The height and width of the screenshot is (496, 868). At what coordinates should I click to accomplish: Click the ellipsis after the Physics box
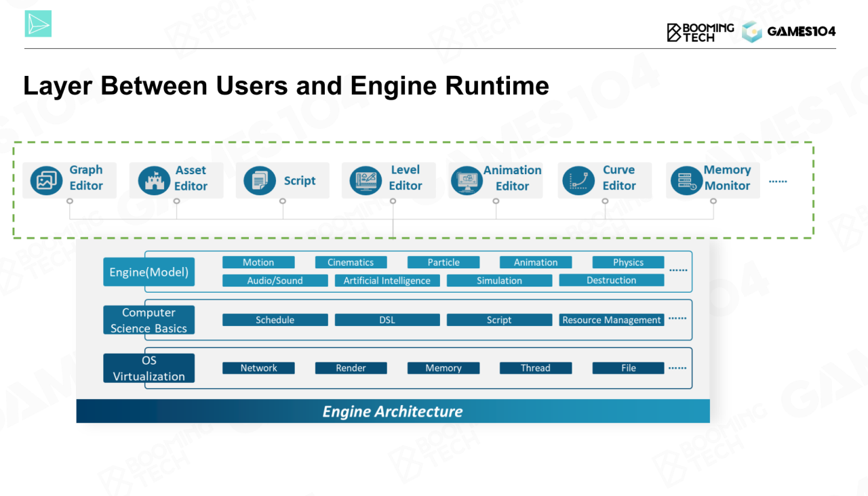[x=677, y=270]
